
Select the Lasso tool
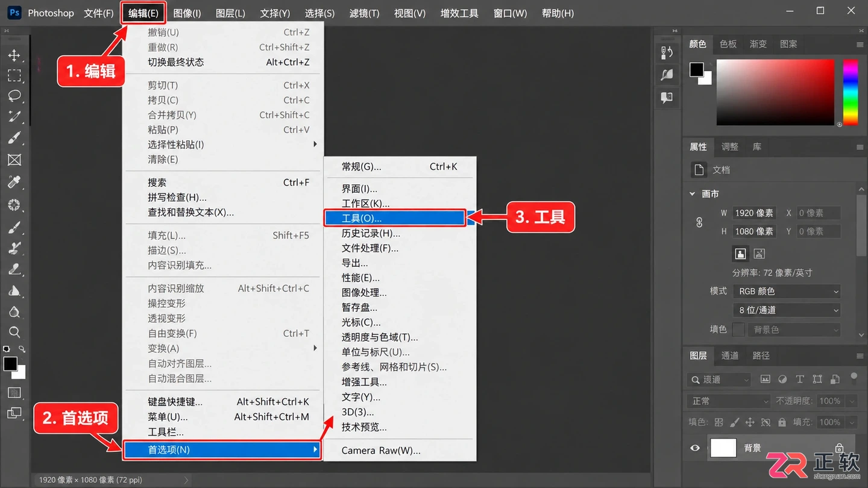[x=14, y=96]
